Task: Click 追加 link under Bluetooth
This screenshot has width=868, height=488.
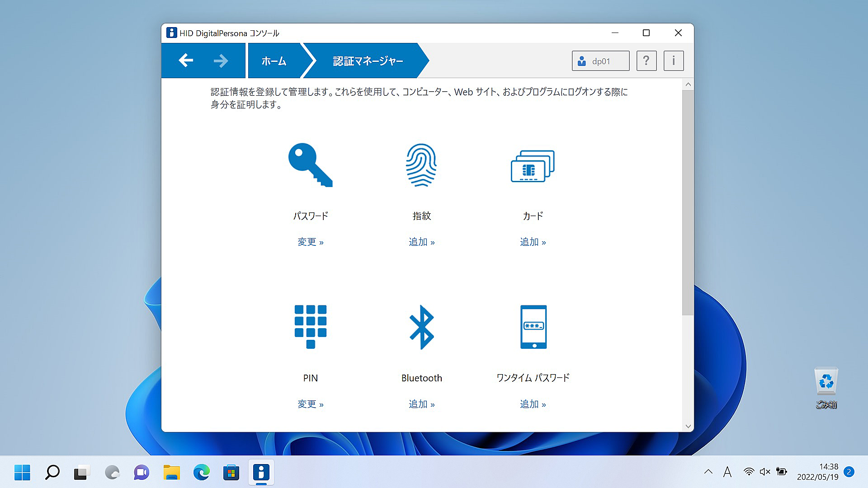Action: click(x=421, y=404)
